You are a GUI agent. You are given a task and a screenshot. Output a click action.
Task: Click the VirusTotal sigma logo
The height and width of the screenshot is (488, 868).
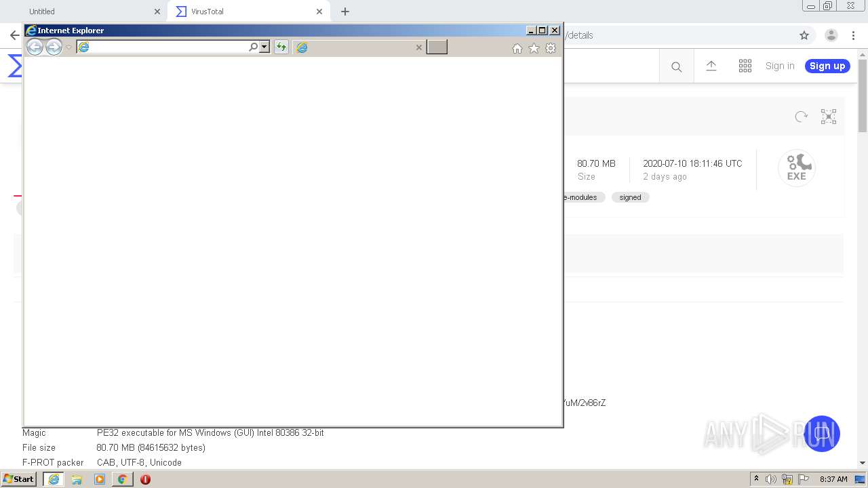[x=15, y=66]
